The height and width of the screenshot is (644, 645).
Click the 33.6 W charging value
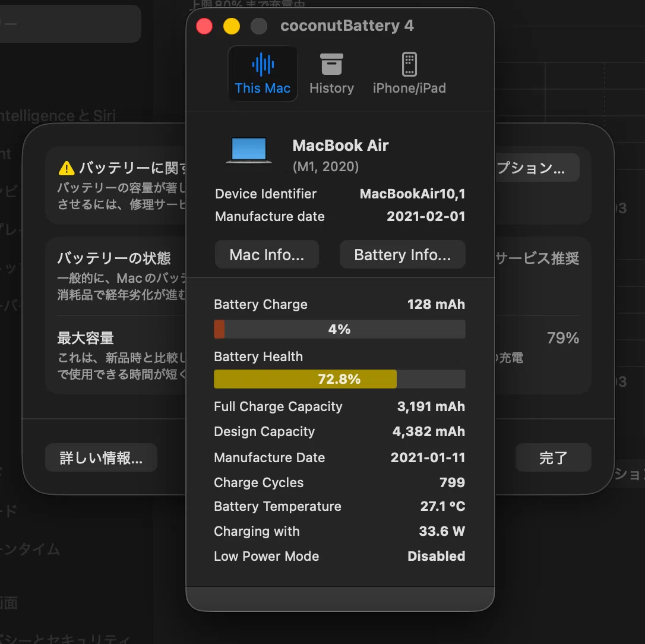[442, 531]
